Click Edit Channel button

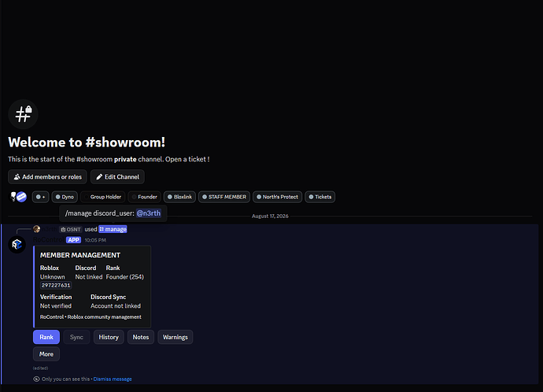[117, 177]
